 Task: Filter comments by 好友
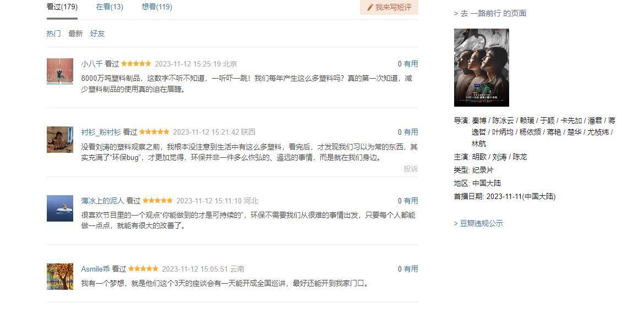click(97, 34)
